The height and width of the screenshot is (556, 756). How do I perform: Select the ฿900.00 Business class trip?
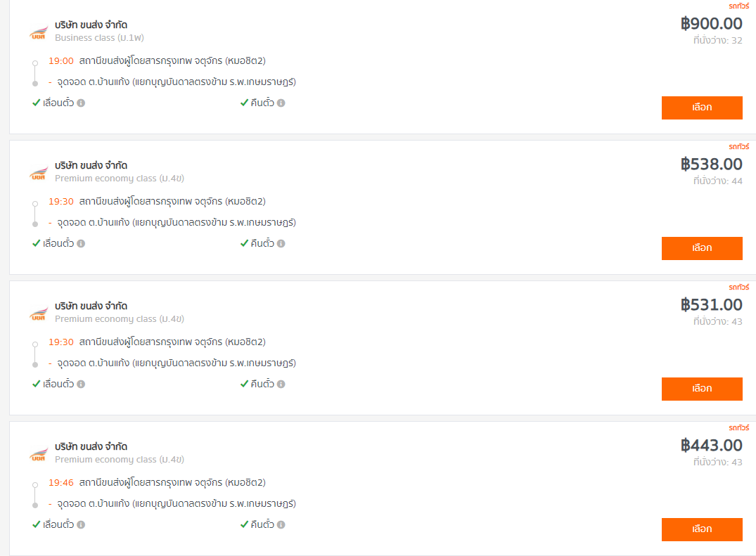[x=702, y=108]
